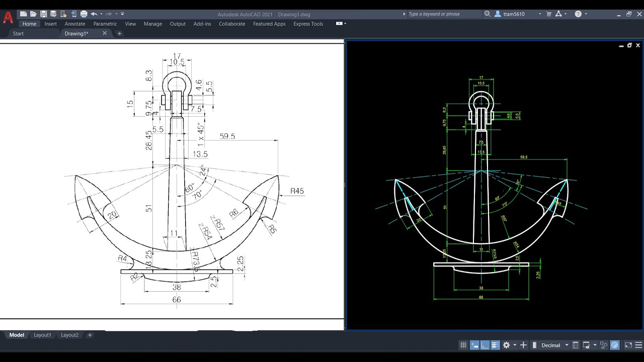
Task: Switch to the Layout1 tab
Action: click(x=42, y=335)
